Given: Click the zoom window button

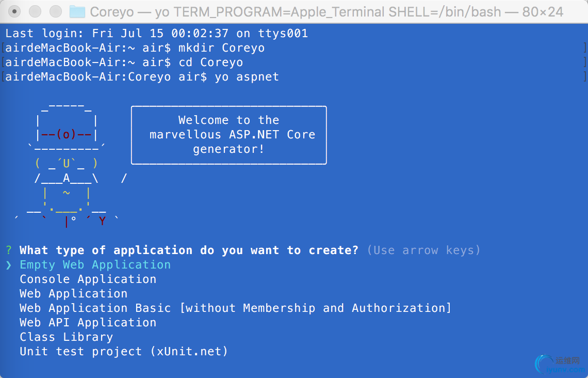Looking at the screenshot, I should pyautogui.click(x=55, y=11).
